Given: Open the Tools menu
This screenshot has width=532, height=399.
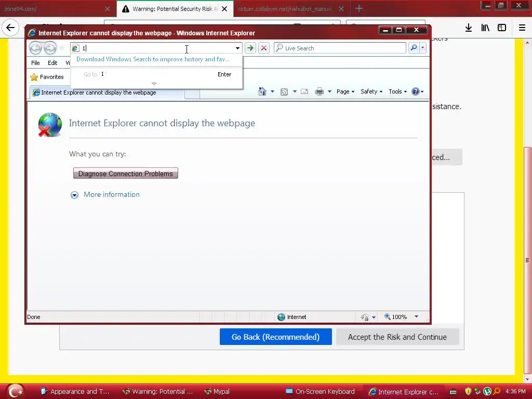Looking at the screenshot, I should tap(397, 91).
